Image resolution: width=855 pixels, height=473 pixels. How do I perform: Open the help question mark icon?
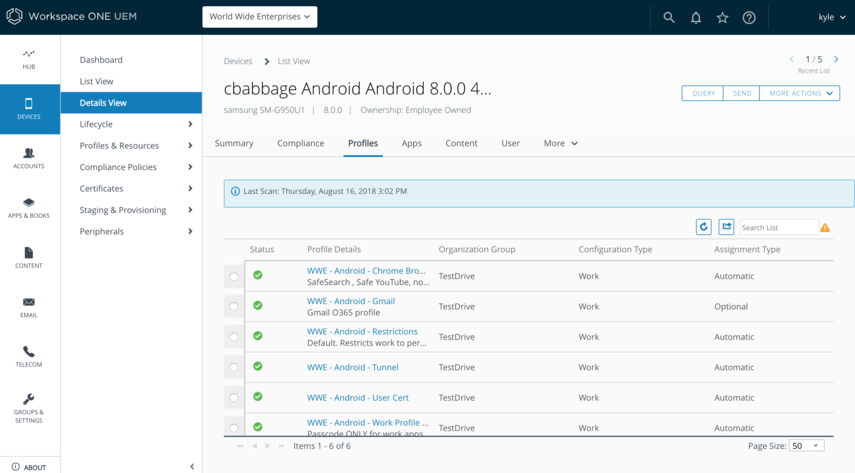coord(749,17)
